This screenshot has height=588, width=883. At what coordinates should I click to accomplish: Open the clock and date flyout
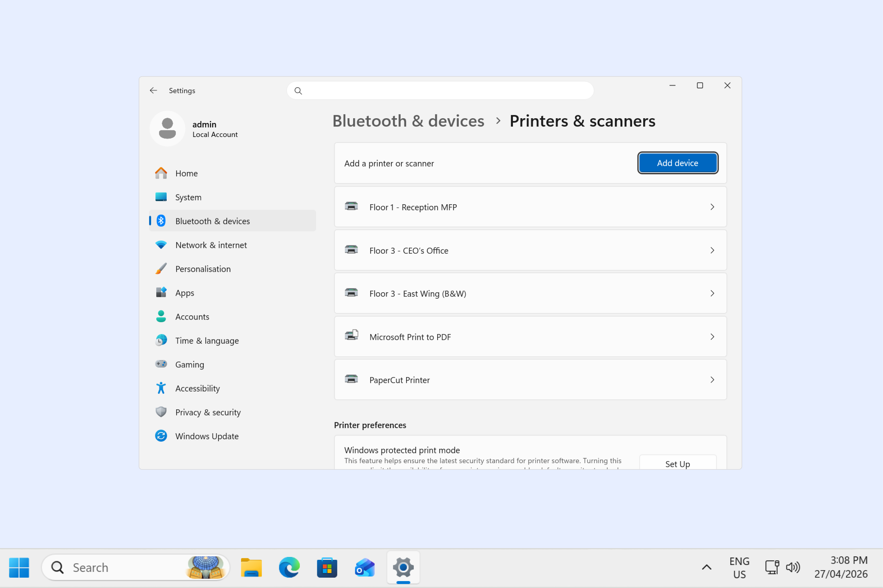pos(841,567)
